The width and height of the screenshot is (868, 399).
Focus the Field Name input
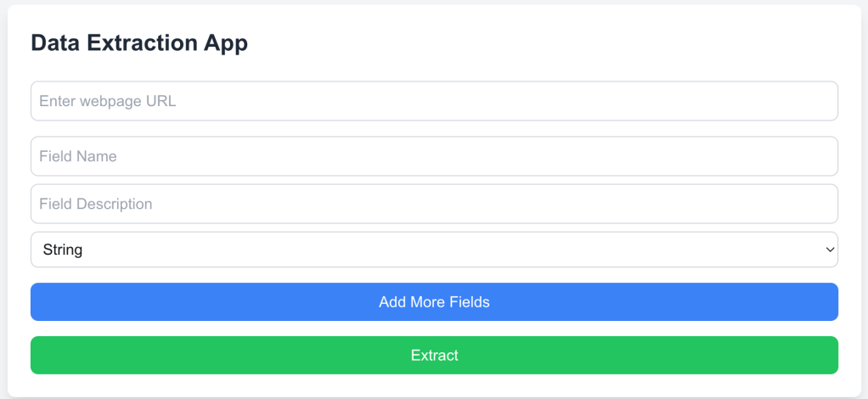(434, 156)
